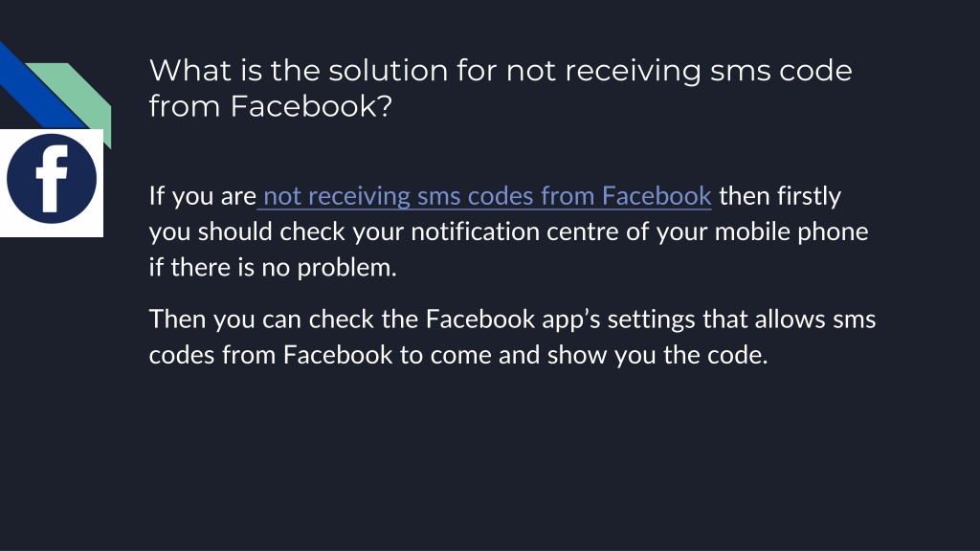The image size is (980, 551).
Task: Click the word 'Facebook?' in the title
Action: click(x=311, y=105)
